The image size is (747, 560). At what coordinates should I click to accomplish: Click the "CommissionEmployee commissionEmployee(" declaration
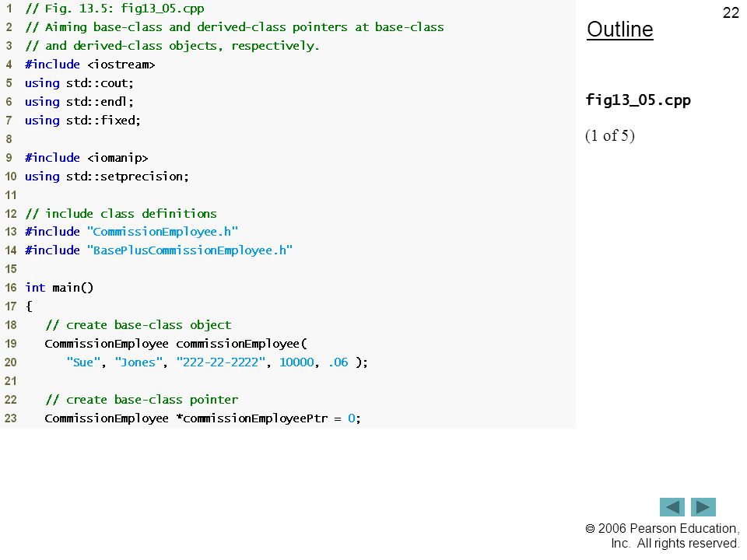[x=177, y=343]
